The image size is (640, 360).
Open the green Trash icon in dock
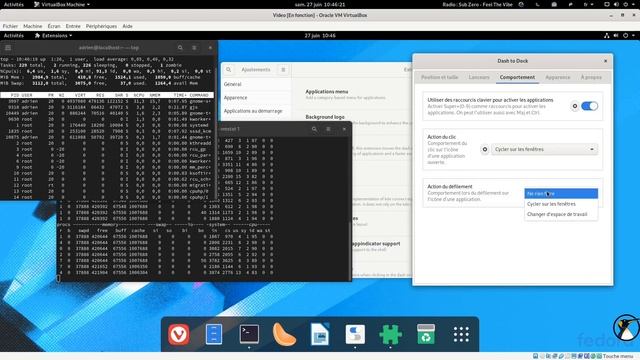pos(426,334)
